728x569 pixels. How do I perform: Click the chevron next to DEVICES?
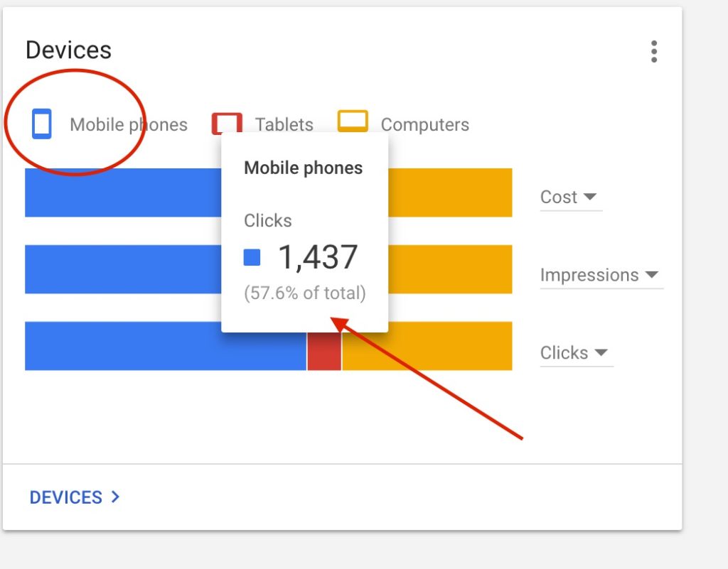pyautogui.click(x=115, y=497)
